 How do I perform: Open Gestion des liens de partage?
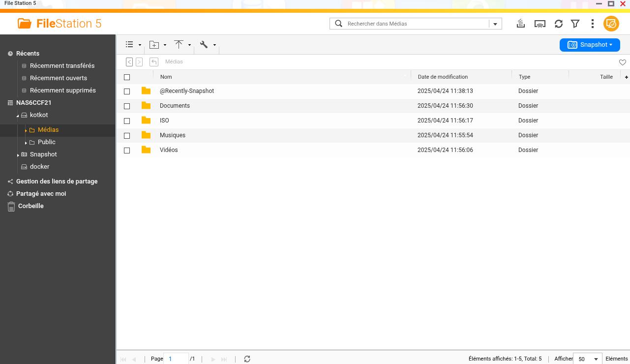click(57, 181)
